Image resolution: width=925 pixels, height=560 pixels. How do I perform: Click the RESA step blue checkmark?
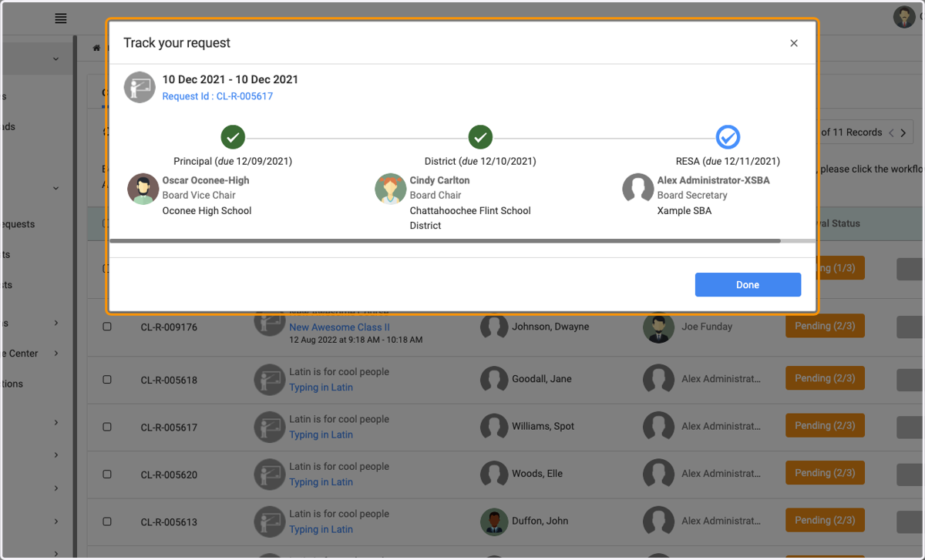point(728,137)
